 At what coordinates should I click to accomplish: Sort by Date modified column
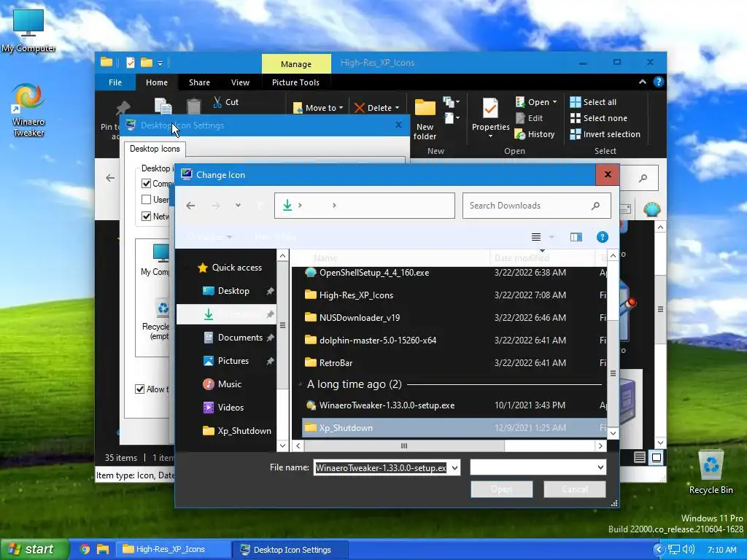point(542,257)
